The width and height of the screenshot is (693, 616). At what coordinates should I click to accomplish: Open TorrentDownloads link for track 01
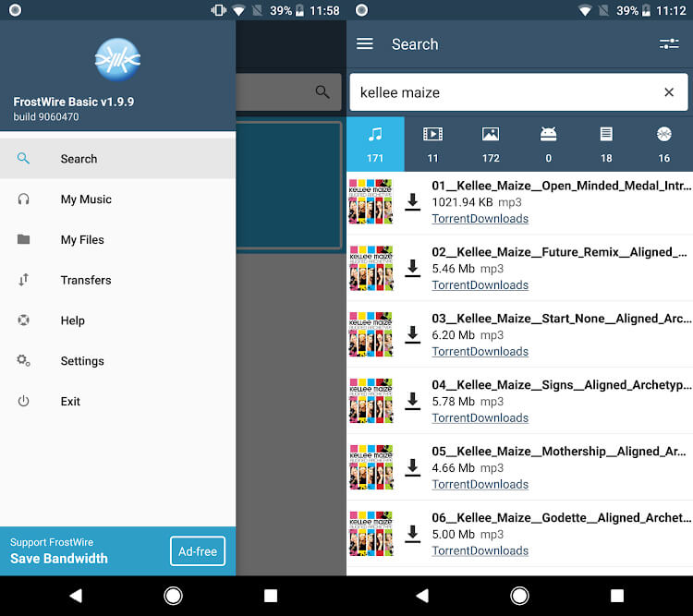480,219
